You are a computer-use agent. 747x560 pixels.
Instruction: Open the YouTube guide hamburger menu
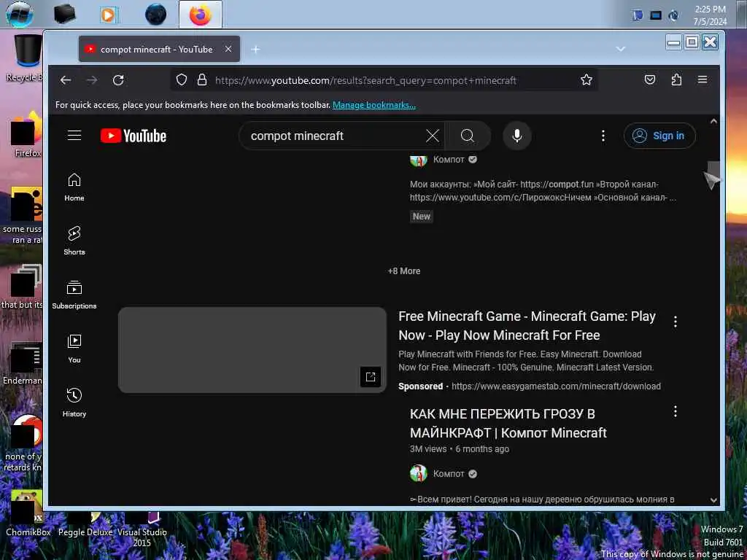[74, 136]
